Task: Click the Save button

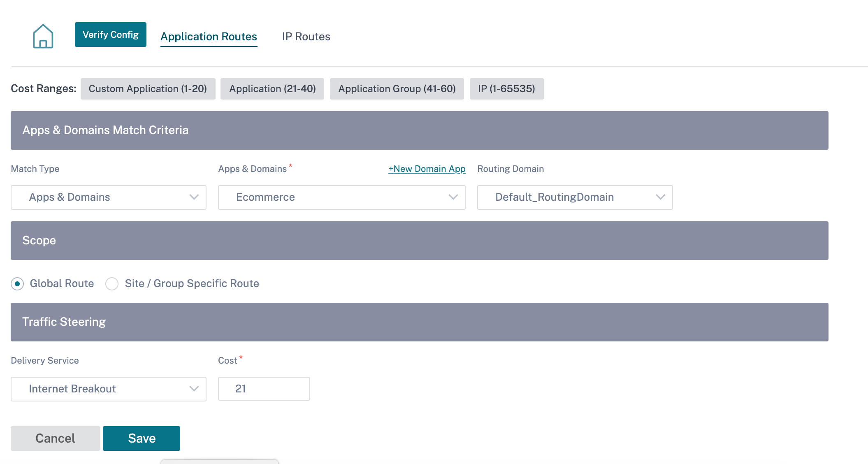Action: (x=142, y=438)
